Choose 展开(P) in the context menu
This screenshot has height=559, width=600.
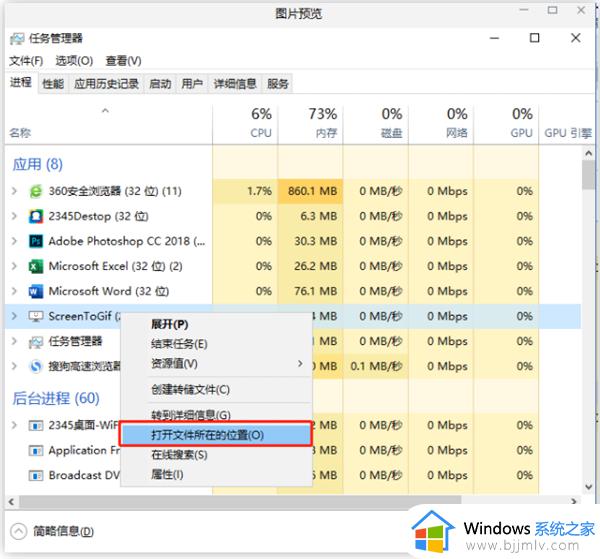pyautogui.click(x=216, y=324)
